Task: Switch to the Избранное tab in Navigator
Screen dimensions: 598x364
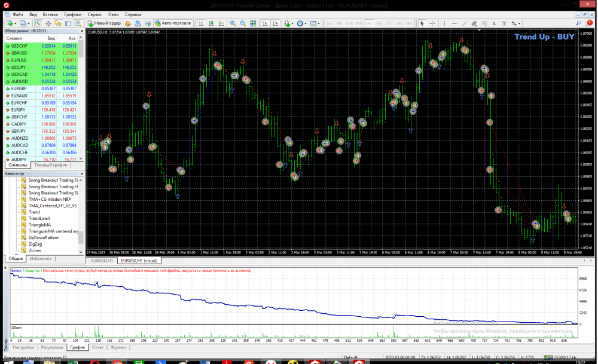Action: click(41, 258)
